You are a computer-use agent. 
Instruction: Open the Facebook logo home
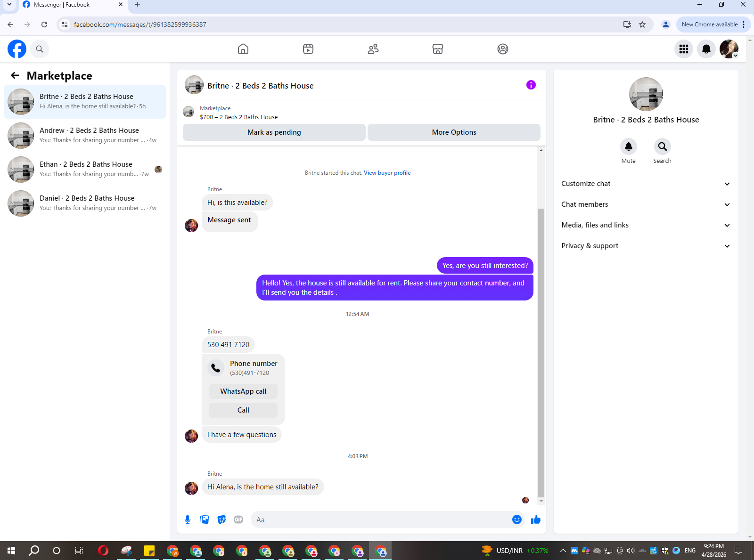(17, 49)
